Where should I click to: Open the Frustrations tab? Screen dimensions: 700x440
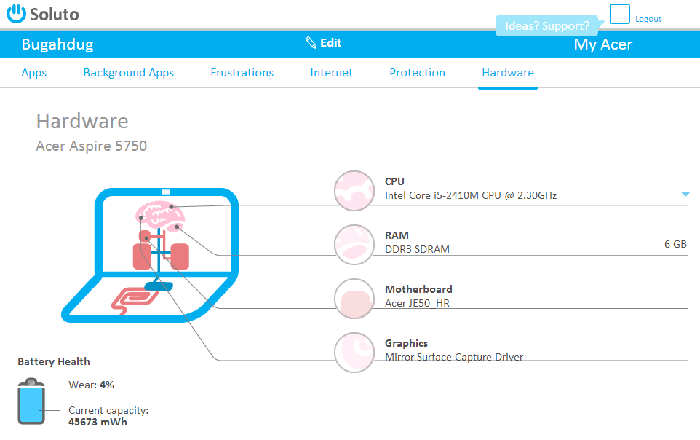[x=242, y=73]
